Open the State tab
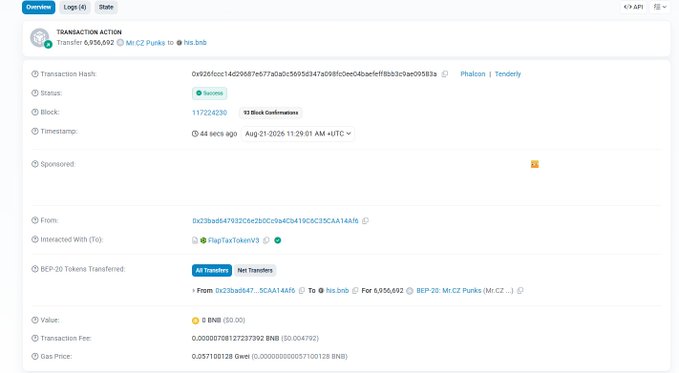The image size is (679, 373). 106,7
